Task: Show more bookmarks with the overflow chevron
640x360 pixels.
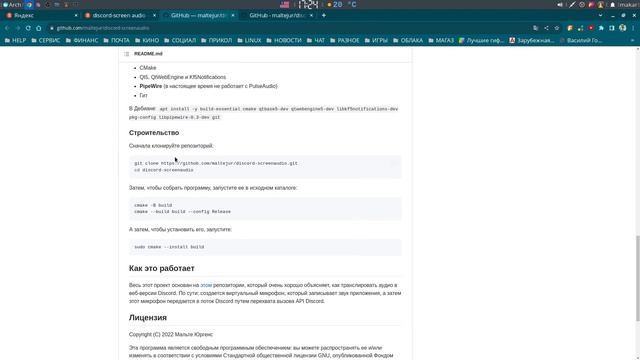Action: point(633,40)
